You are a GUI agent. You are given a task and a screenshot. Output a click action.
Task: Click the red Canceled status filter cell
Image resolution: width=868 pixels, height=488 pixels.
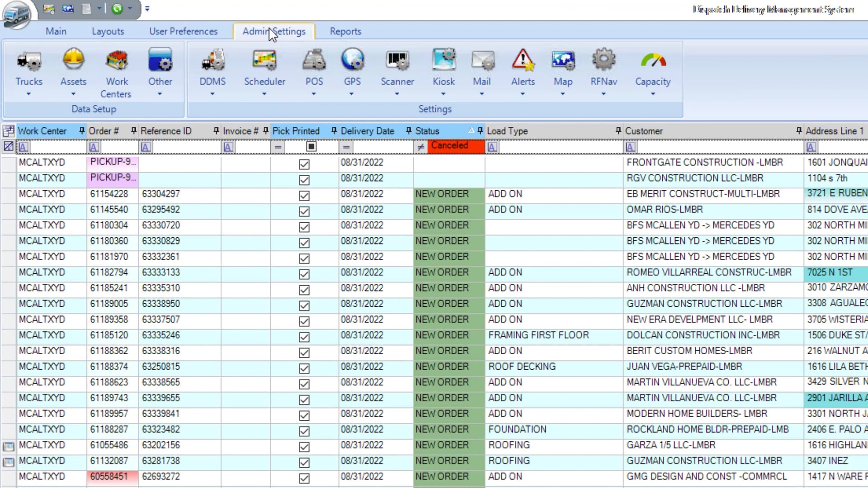tap(455, 146)
